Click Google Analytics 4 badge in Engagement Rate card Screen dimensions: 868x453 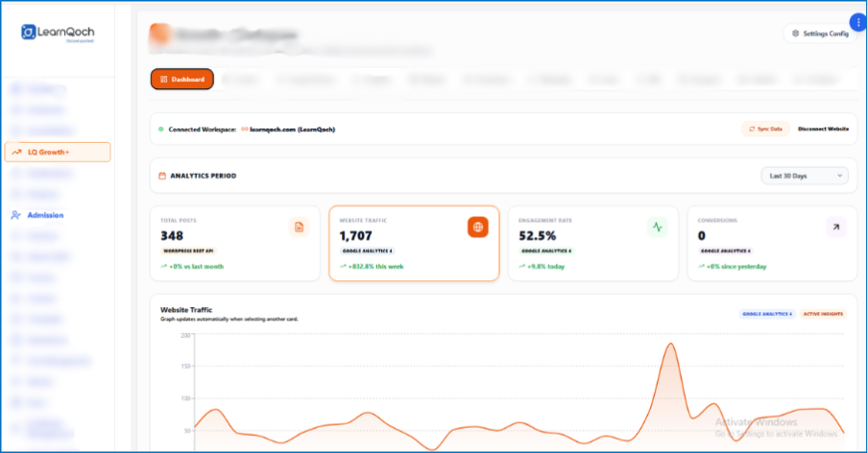547,251
